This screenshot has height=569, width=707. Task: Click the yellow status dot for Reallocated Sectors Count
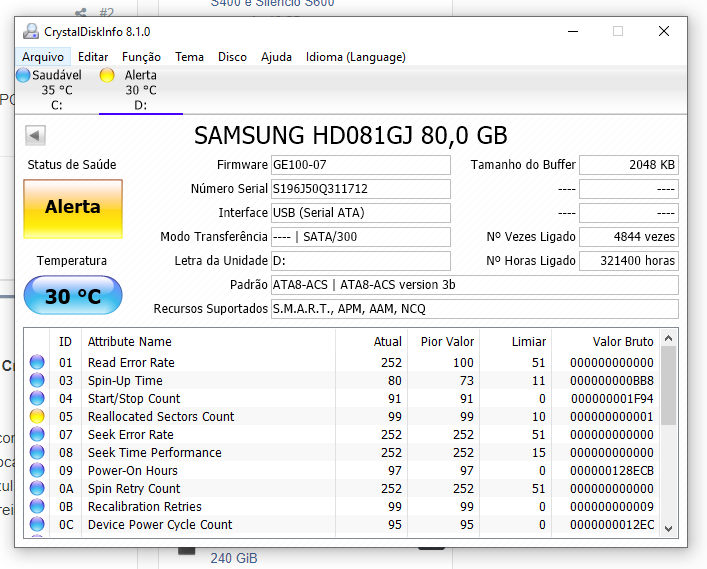[37, 417]
